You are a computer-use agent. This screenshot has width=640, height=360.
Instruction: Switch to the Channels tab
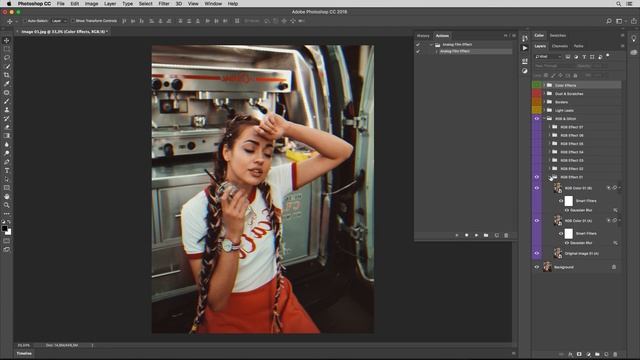pos(560,46)
